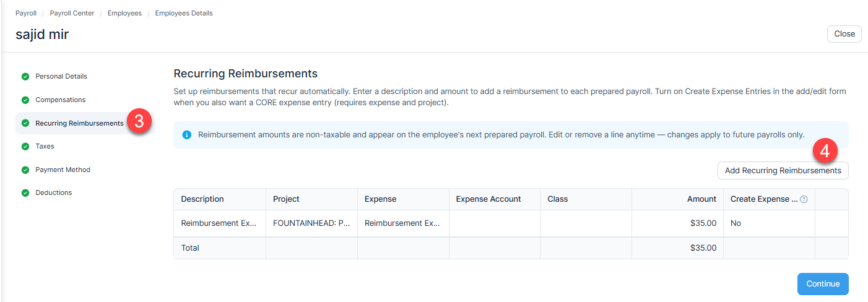Open the Employees breadcrumb link
The height and width of the screenshot is (302, 868).
coord(124,13)
